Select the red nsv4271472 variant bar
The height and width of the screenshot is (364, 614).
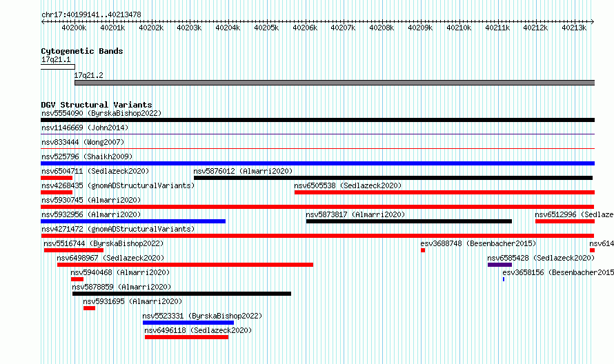[x=317, y=236]
